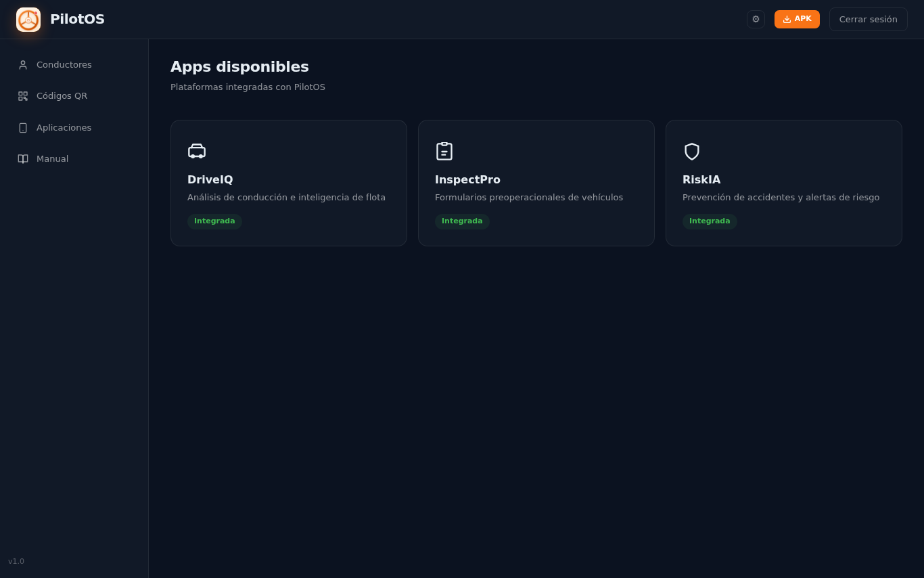Screen dimensions: 924x578
Task: Click Cerrar sesión to log out
Action: (x=869, y=19)
